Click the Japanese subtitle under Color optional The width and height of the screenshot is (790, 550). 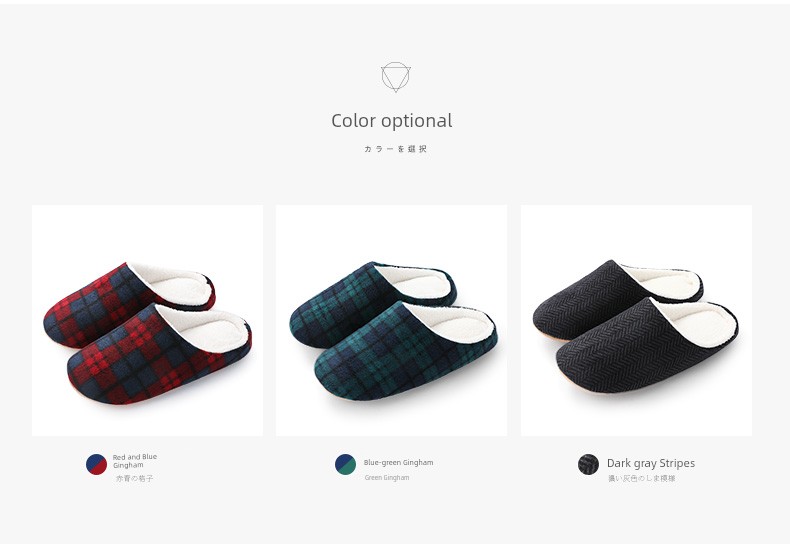coord(396,149)
